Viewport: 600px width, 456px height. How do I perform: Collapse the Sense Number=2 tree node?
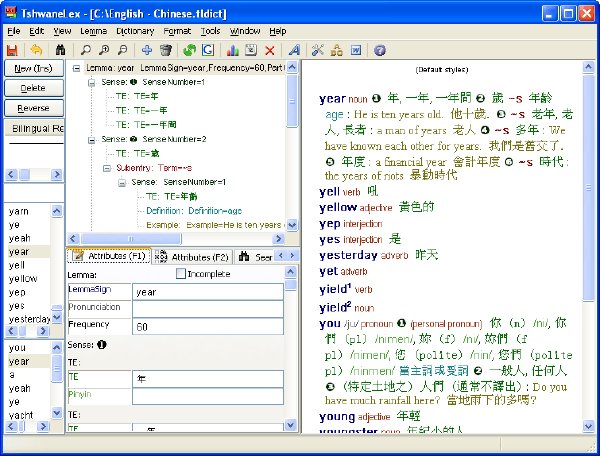click(x=91, y=140)
